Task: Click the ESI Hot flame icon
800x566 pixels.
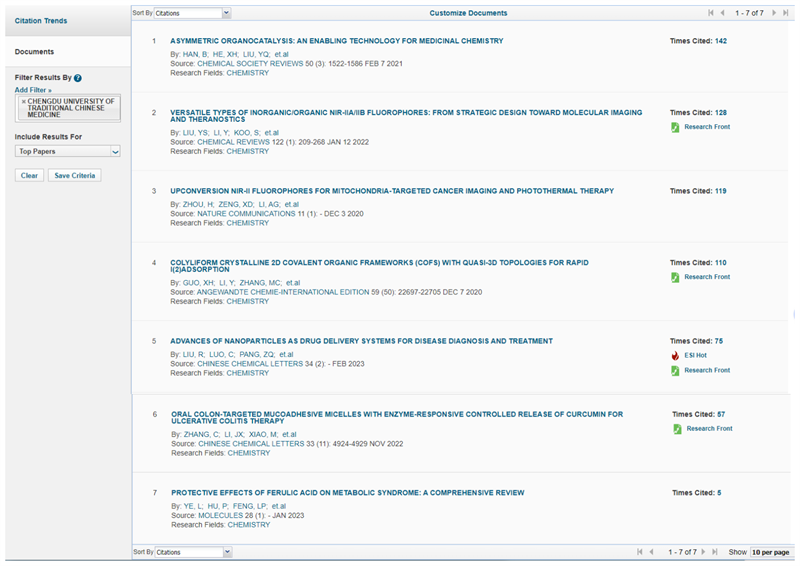Action: point(676,355)
